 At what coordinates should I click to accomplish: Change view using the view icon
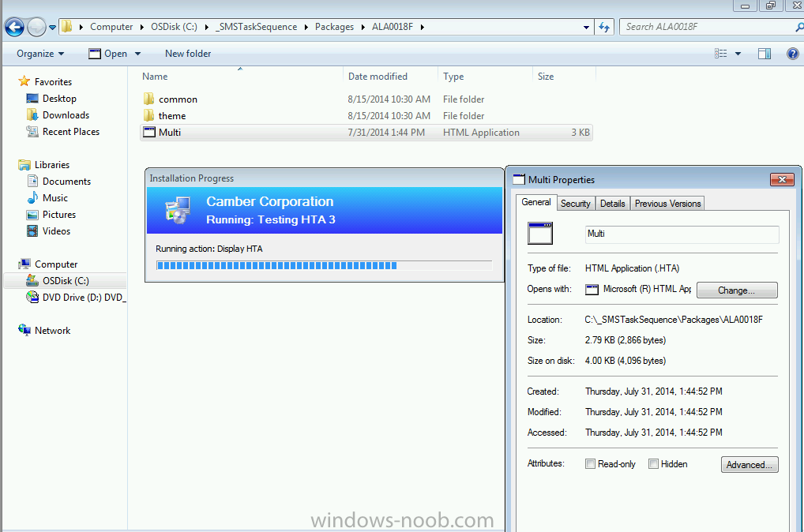tap(720, 54)
